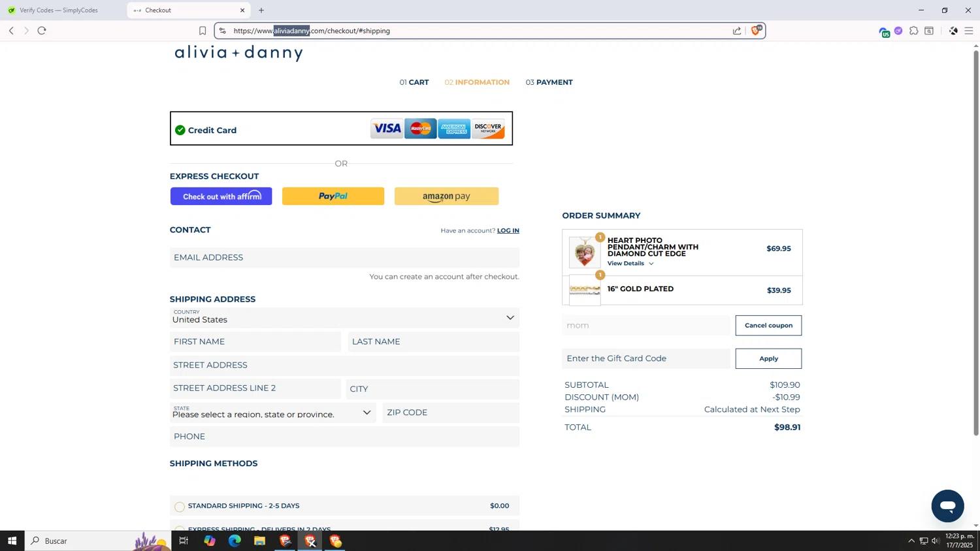
Task: Focus the ZIP CODE field
Action: 451,413
